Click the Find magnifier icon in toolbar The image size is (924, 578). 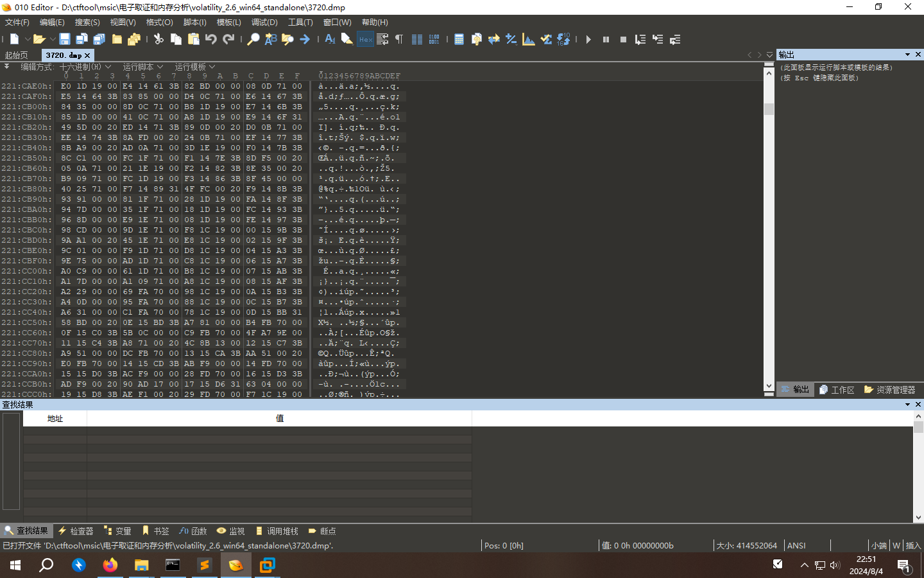(253, 39)
